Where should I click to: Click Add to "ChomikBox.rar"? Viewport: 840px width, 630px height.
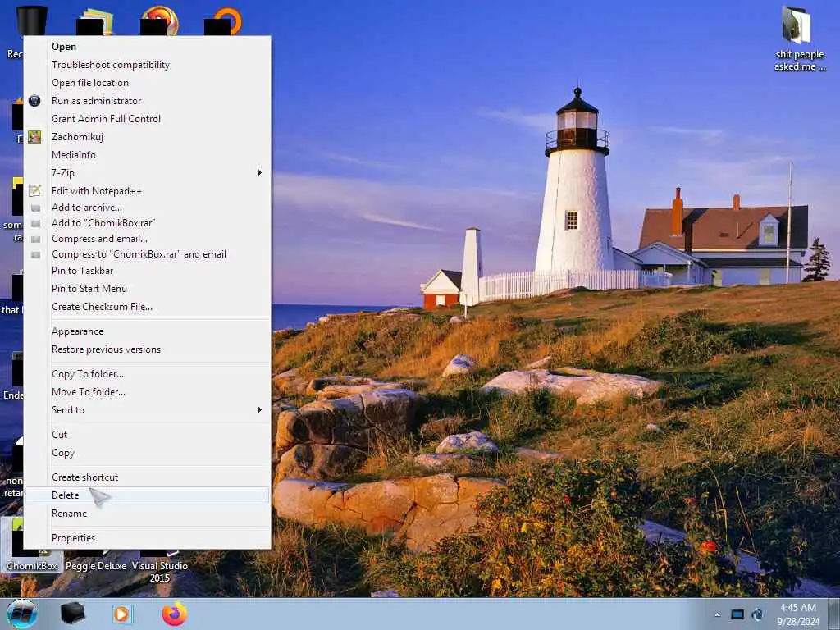click(147, 223)
